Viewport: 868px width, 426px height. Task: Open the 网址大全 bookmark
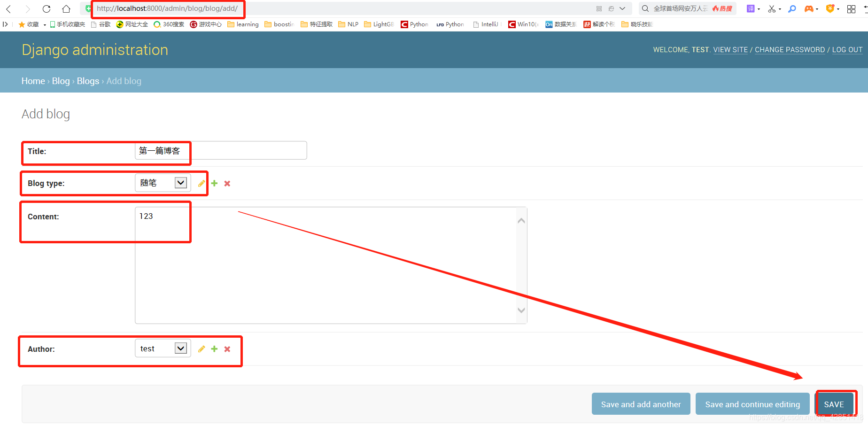pos(132,24)
